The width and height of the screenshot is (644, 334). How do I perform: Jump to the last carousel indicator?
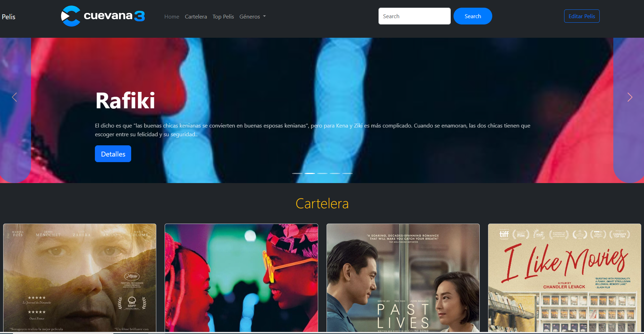coord(347,173)
